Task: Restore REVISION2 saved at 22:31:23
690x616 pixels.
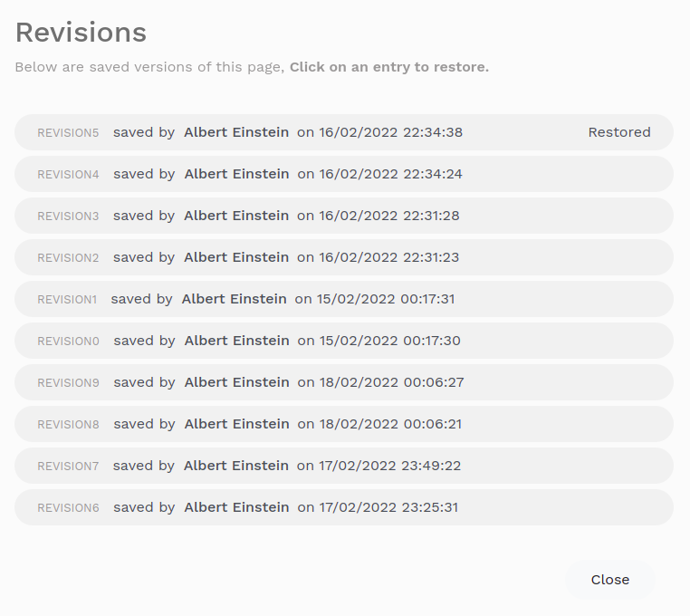Action: click(x=344, y=257)
